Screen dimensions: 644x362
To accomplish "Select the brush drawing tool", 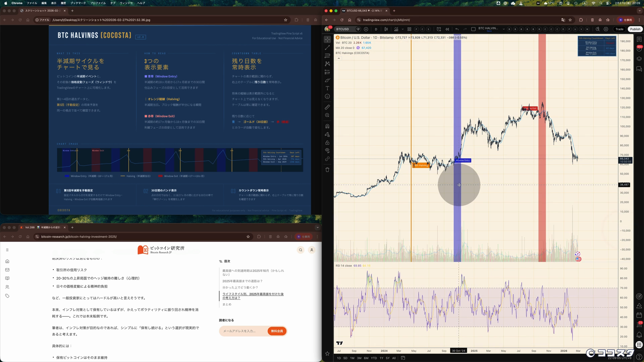I will tap(327, 80).
